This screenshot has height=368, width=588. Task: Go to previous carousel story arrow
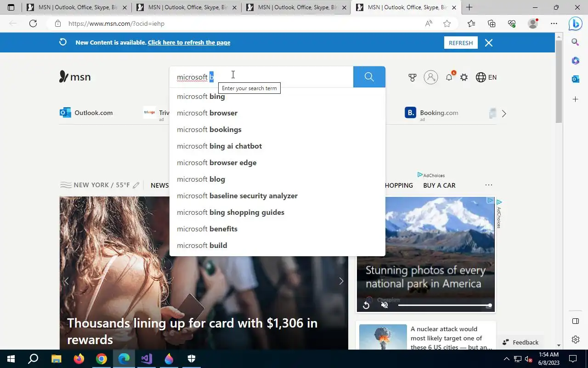[66, 281]
